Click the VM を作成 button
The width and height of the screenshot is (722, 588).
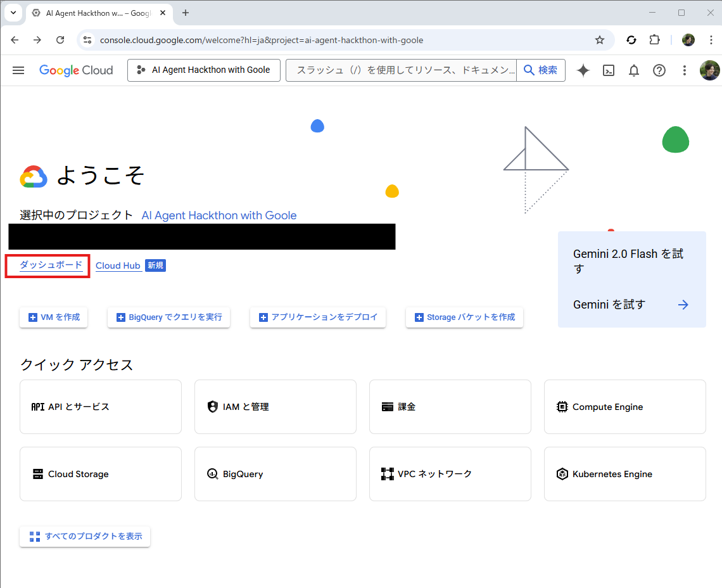point(53,317)
